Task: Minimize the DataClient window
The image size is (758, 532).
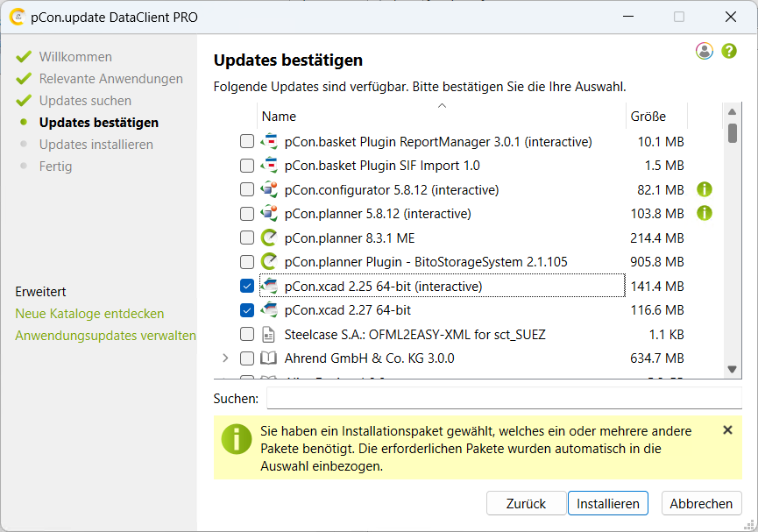Action: (628, 17)
